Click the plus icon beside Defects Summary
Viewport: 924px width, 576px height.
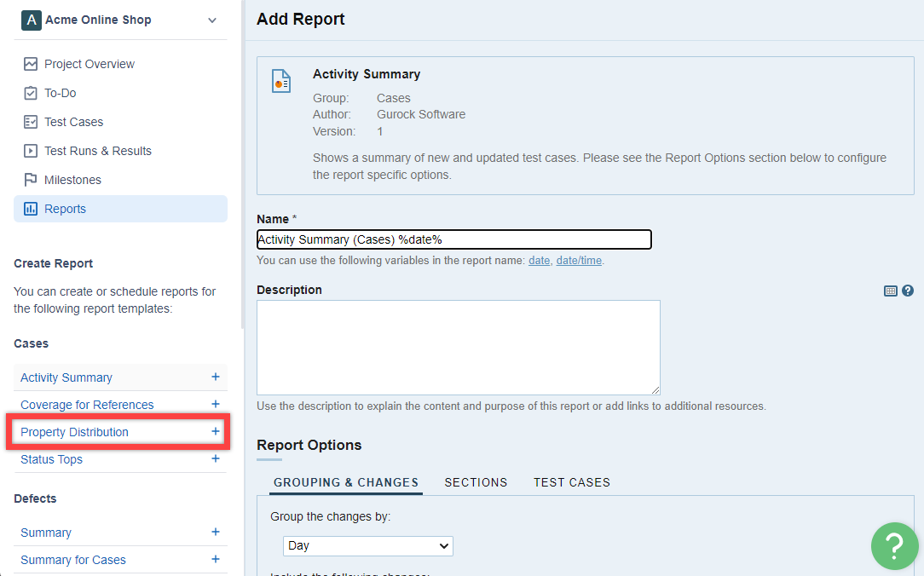(x=216, y=532)
